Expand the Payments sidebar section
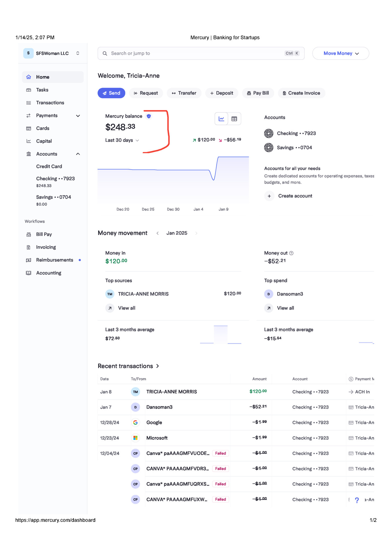The height and width of the screenshot is (557, 392). pyautogui.click(x=78, y=116)
